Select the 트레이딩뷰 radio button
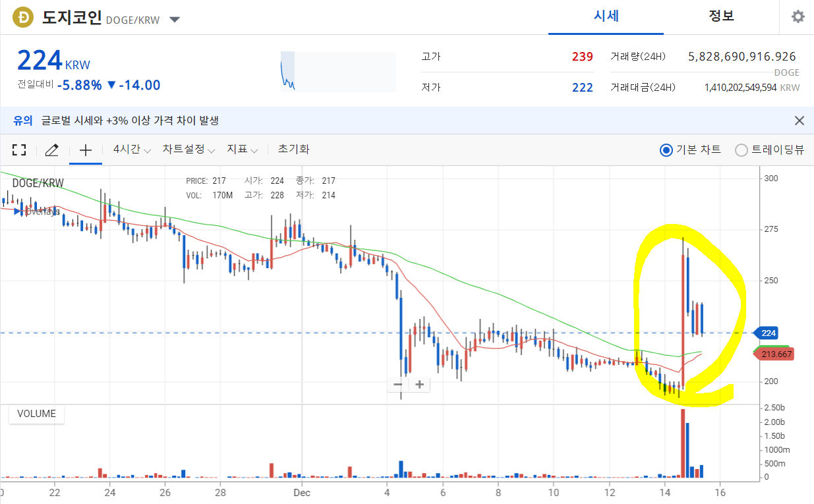This screenshot has width=814, height=504. [741, 150]
